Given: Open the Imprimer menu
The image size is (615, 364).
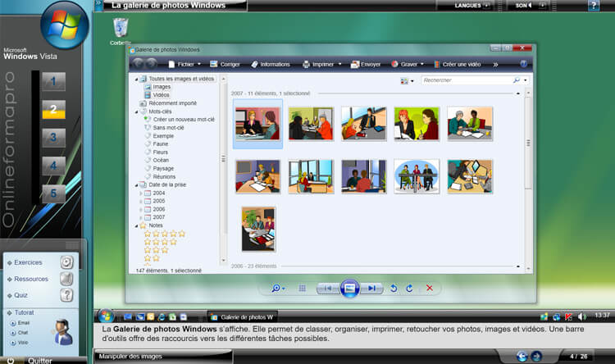Looking at the screenshot, I should 322,64.
